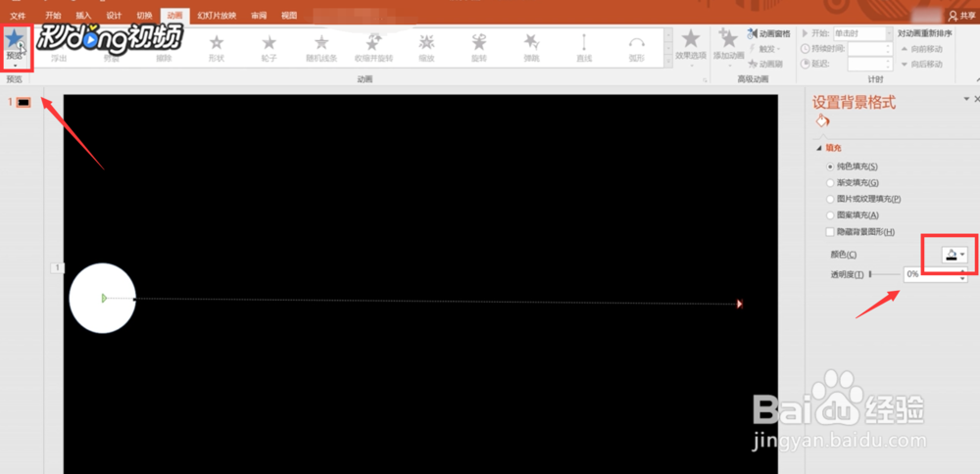Switch to the Slide Show (幻灯片放映) tab
Image resolution: width=980 pixels, height=474 pixels.
(217, 16)
